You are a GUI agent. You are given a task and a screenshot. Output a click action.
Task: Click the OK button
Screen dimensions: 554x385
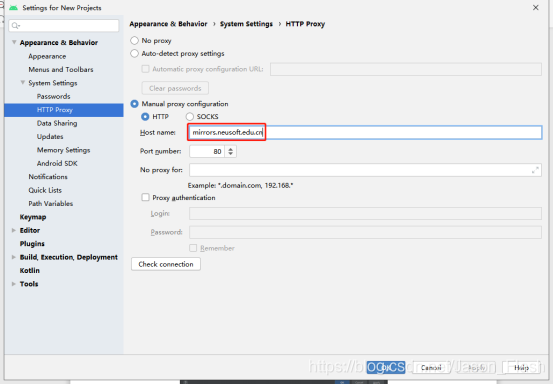pyautogui.click(x=385, y=368)
